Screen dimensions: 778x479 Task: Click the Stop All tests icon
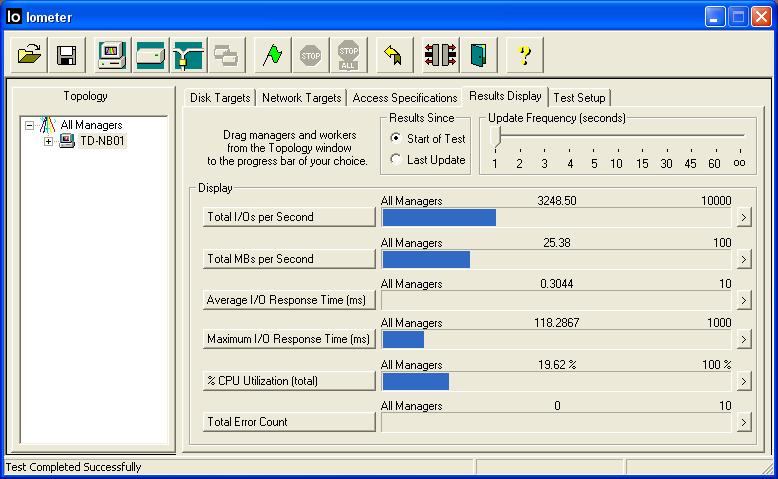(348, 55)
